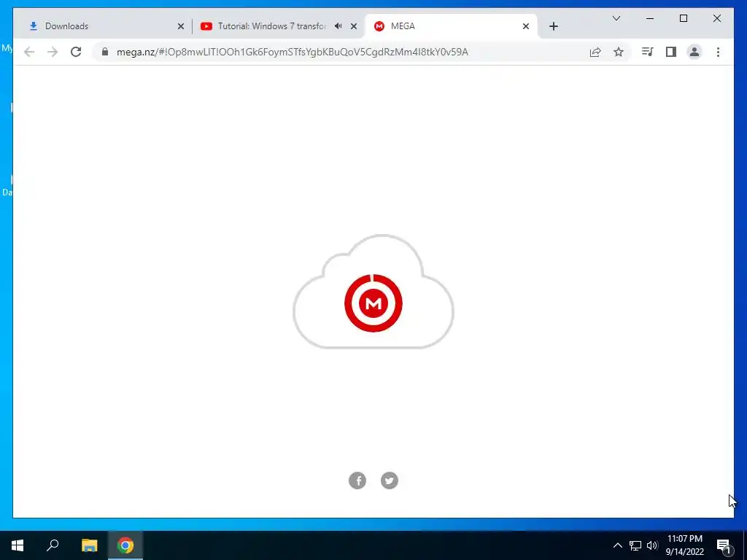Open the media control icon in toolbar
This screenshot has height=560, width=747.
coord(647,52)
